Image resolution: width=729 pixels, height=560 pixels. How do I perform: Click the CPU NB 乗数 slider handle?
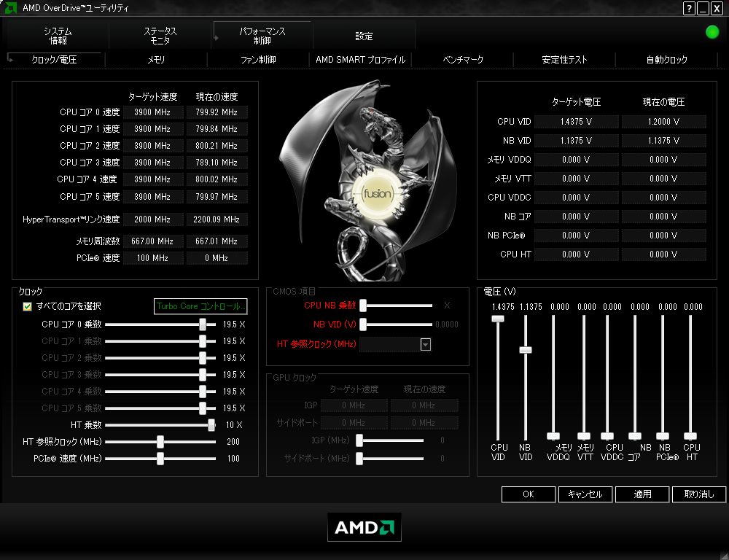pyautogui.click(x=363, y=305)
